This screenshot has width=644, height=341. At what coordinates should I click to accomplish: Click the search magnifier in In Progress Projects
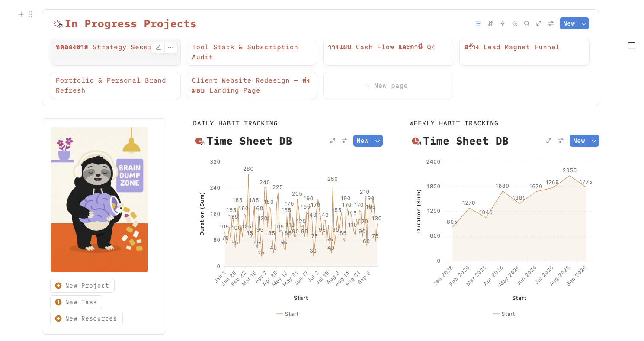(x=527, y=23)
